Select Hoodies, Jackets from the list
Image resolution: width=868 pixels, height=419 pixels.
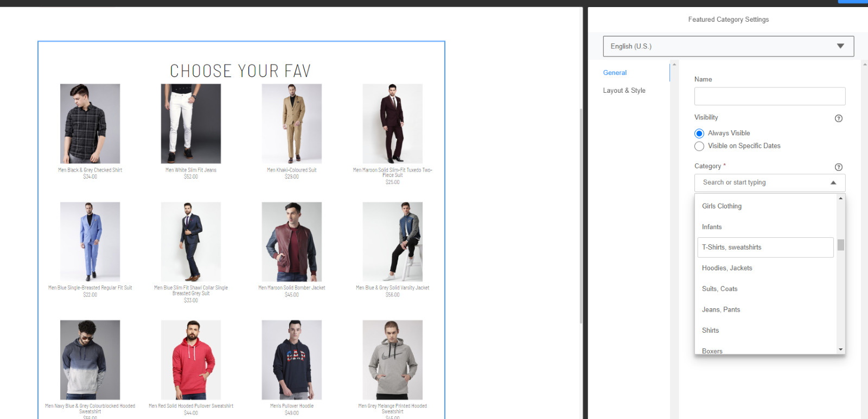[727, 268]
